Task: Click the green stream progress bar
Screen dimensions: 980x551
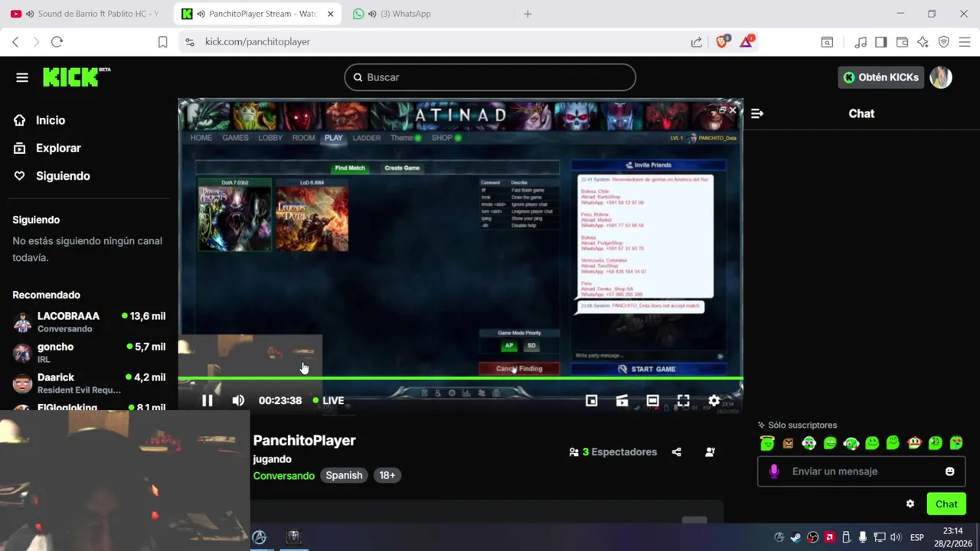Action: pos(460,378)
